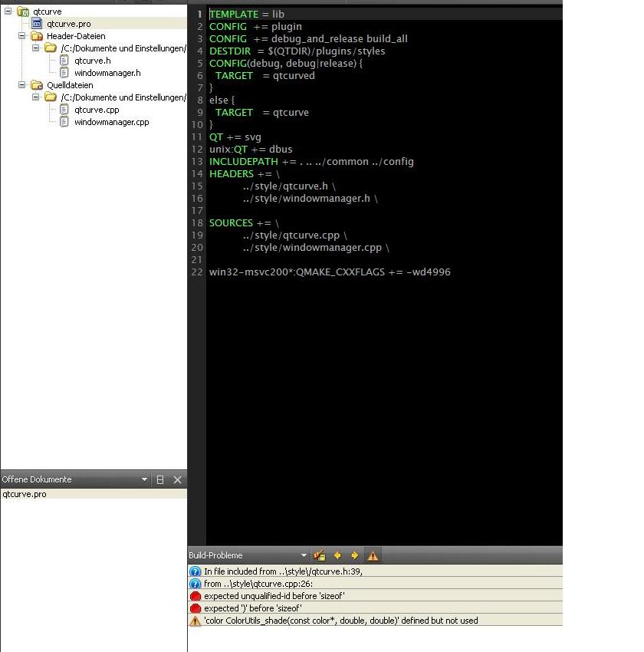The width and height of the screenshot is (644, 652).
Task: Select the Header-Dateien tree label
Action: (x=76, y=36)
